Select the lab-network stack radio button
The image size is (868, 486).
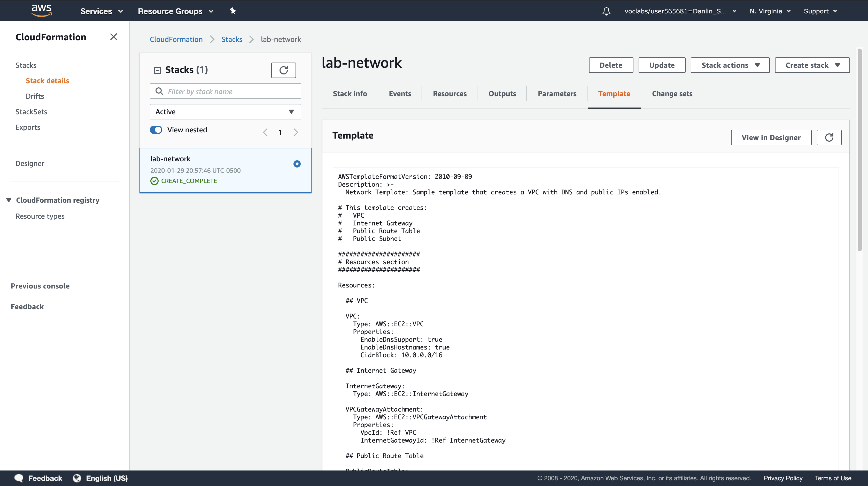click(x=297, y=164)
